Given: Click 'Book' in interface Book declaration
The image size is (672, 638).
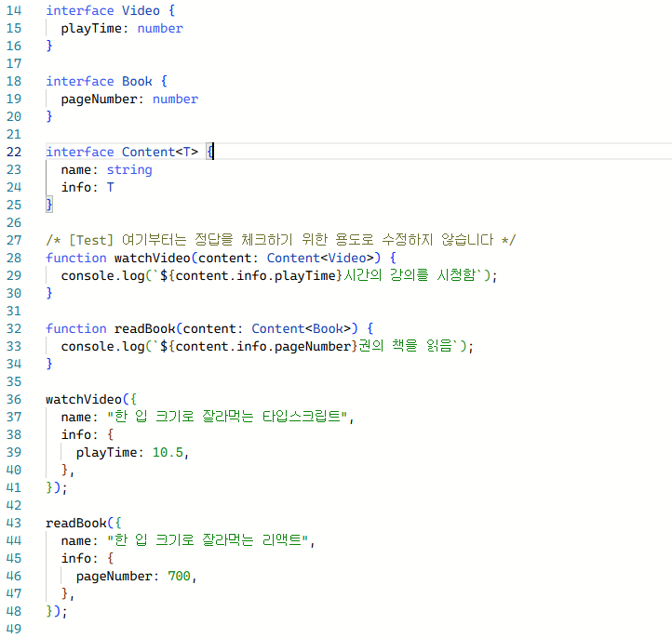Looking at the screenshot, I should point(137,81).
